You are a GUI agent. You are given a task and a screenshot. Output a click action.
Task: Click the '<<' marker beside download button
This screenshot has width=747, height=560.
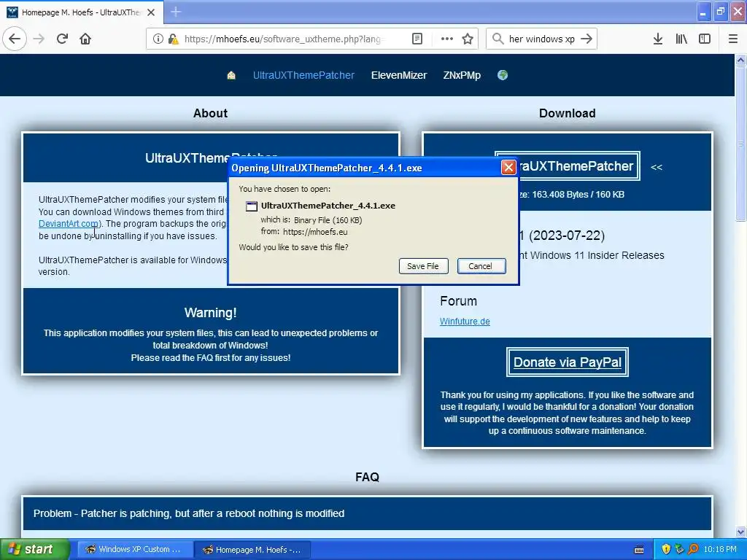(x=657, y=167)
